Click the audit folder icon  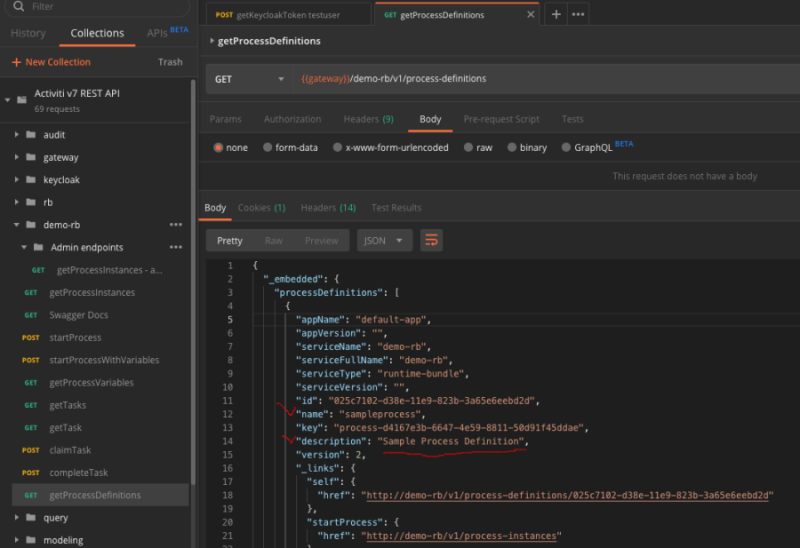[x=31, y=135]
